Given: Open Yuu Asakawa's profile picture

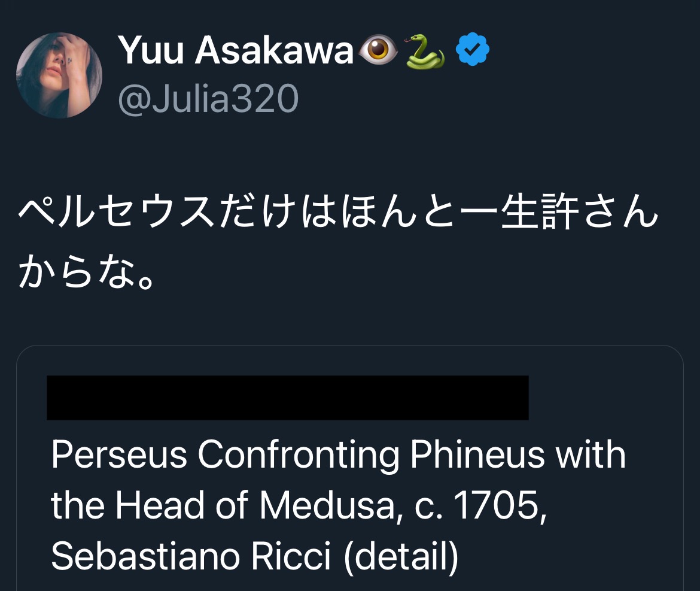Looking at the screenshot, I should coord(59,75).
